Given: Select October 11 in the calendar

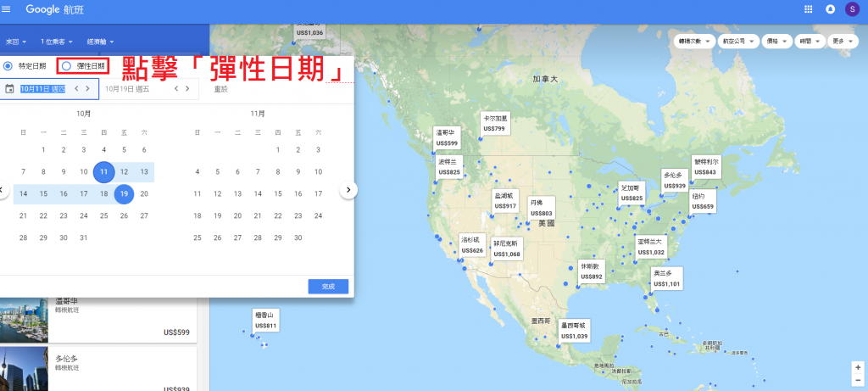Looking at the screenshot, I should click(x=104, y=171).
